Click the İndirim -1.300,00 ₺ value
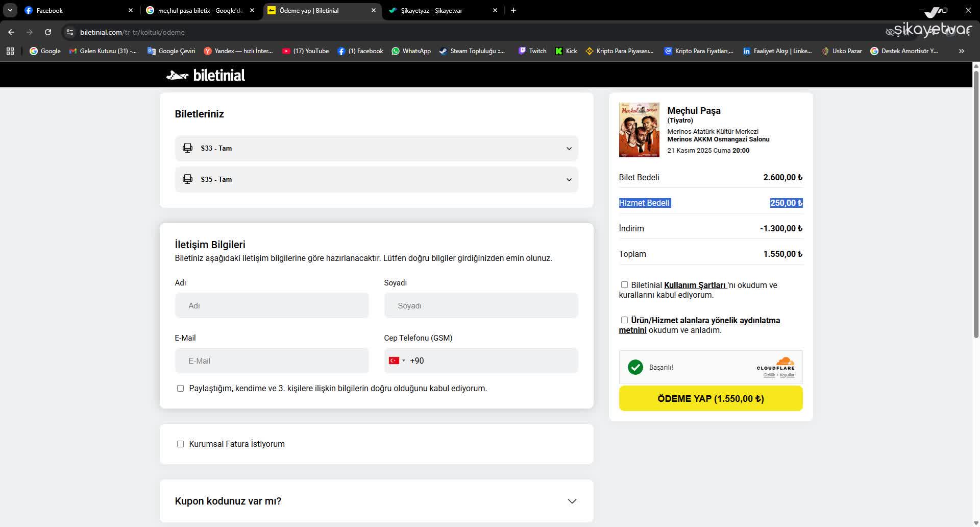 781,228
